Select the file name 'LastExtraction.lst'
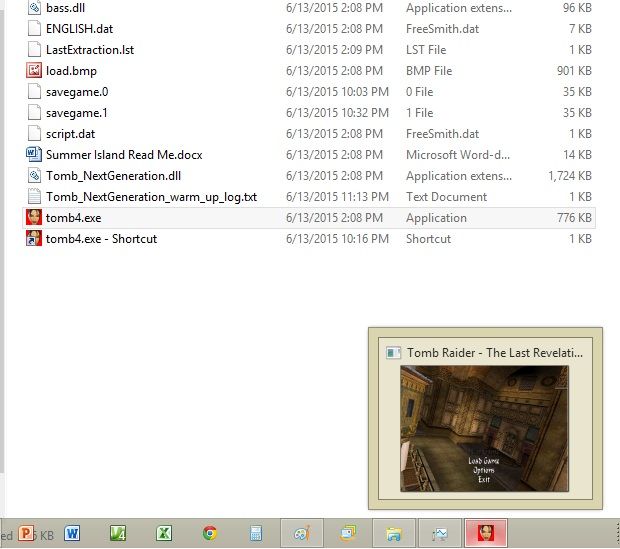Screen dimensions: 620x549 tap(90, 50)
